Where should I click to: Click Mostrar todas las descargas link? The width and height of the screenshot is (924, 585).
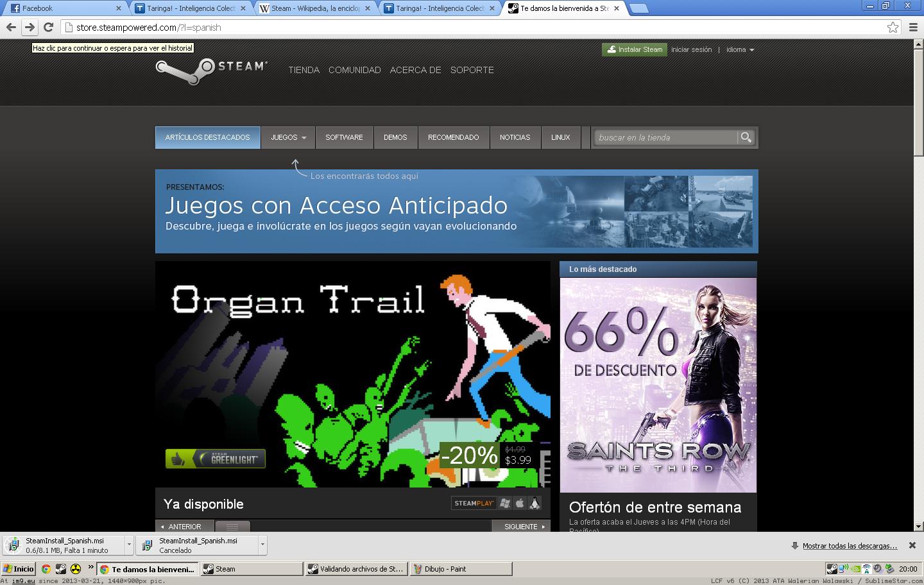(850, 546)
